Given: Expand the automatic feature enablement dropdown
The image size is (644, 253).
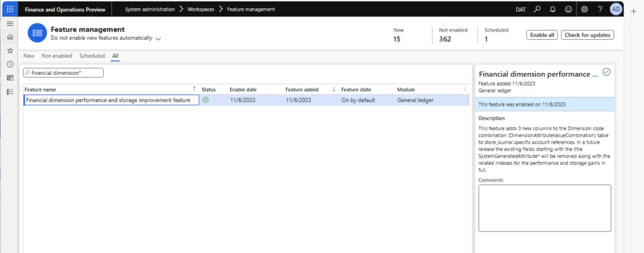Looking at the screenshot, I should [158, 38].
